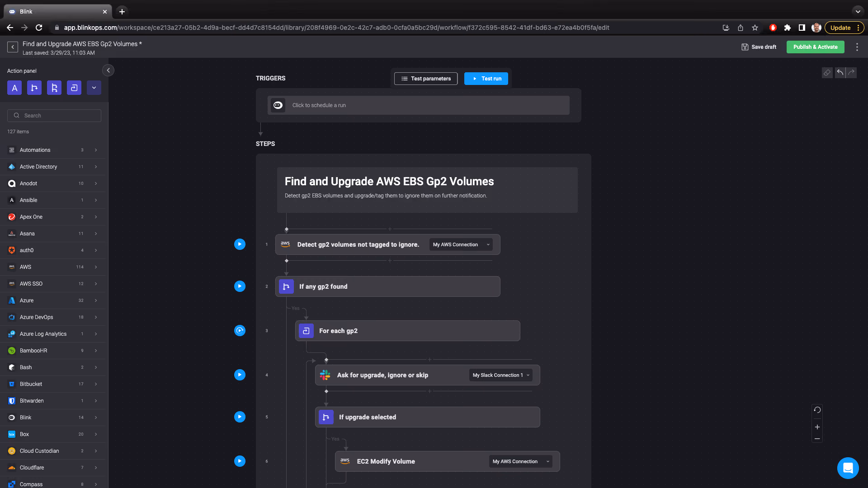Screen dimensions: 868x488
Task: Select the third Action panel branch icon
Action: pos(54,88)
